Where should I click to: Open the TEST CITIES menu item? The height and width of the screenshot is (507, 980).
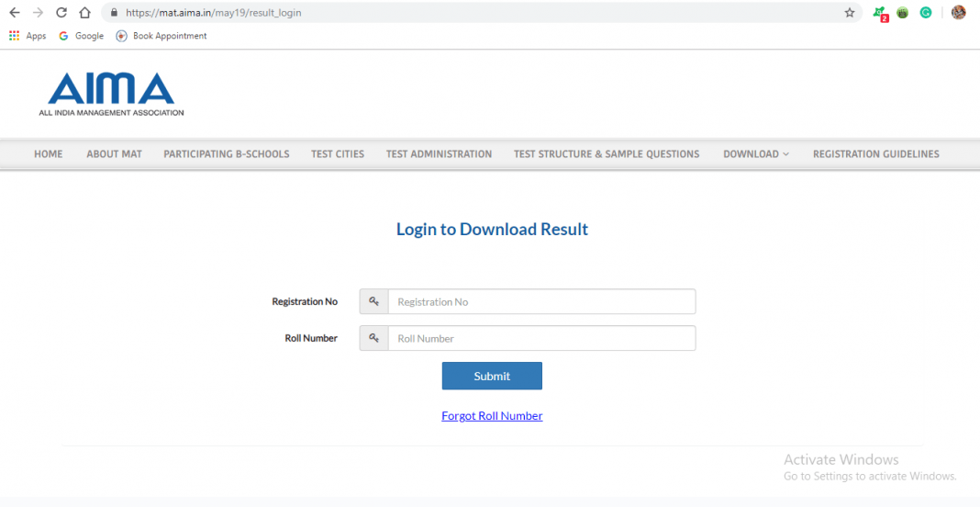(338, 154)
